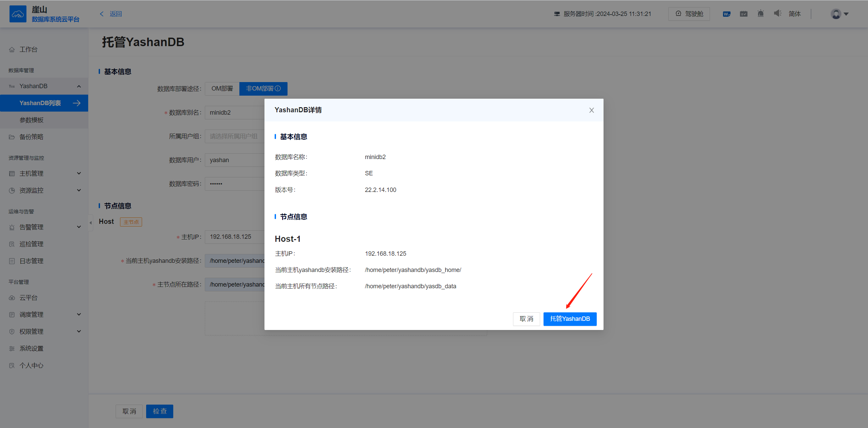868x428 pixels.
Task: Close the YashanDB详情 dialog with X
Action: pyautogui.click(x=591, y=110)
